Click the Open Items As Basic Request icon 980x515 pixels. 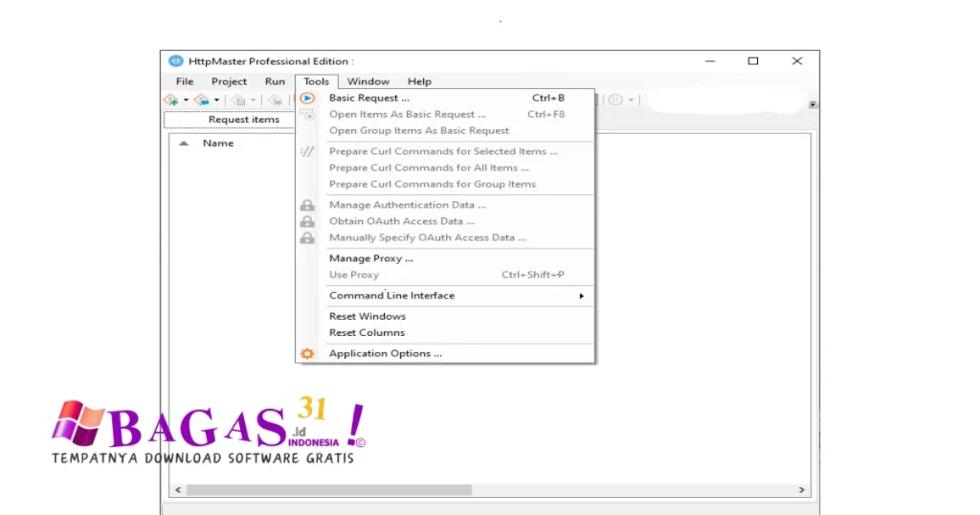pyautogui.click(x=307, y=114)
